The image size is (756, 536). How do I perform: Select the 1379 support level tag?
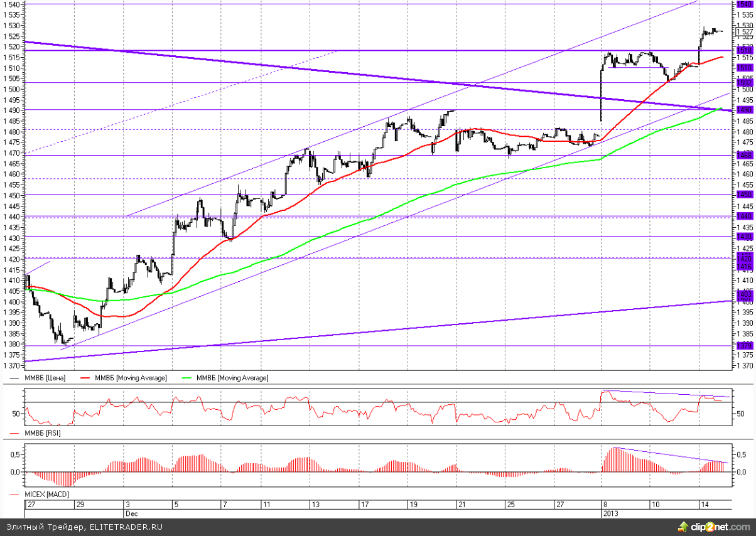743,345
